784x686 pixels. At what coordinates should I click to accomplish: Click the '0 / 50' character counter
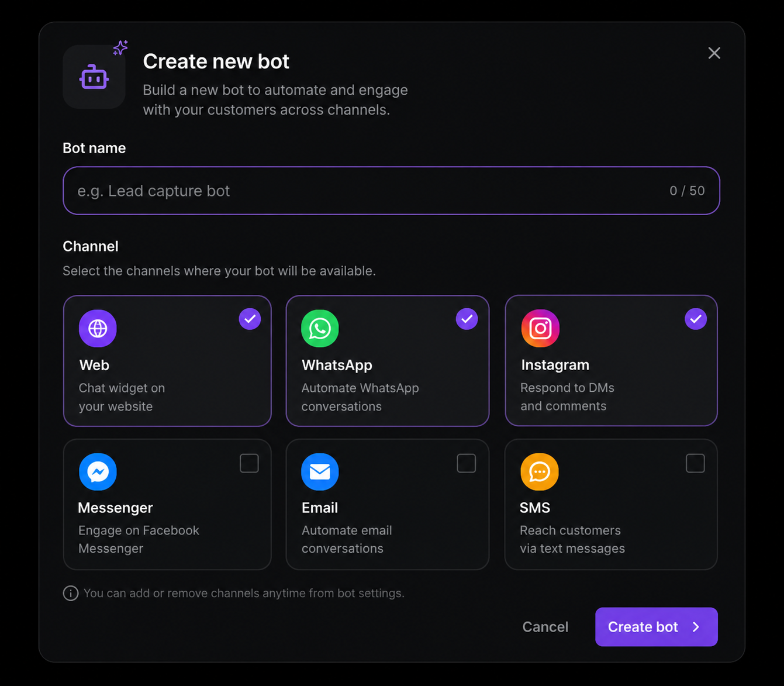click(687, 191)
